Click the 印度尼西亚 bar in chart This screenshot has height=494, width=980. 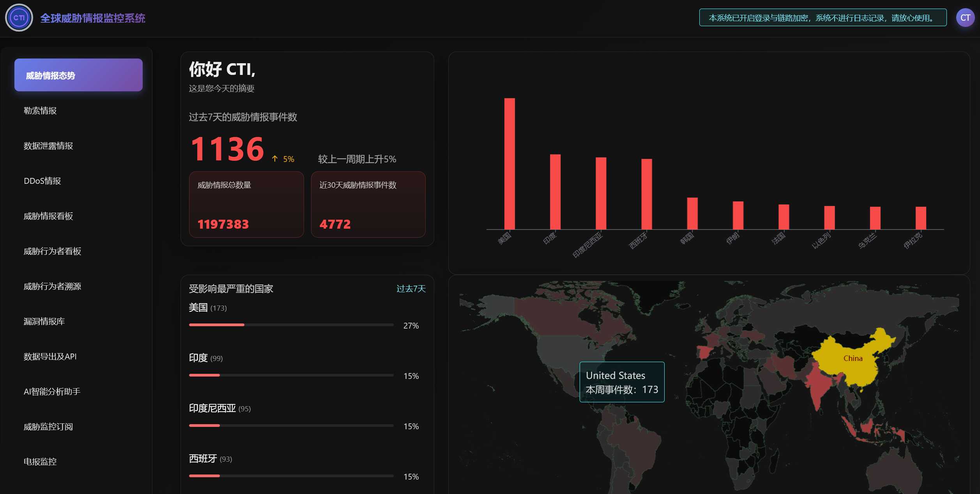coord(601,193)
